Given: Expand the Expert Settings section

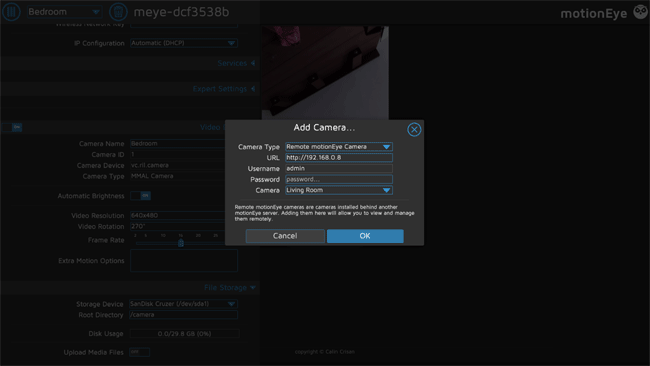Looking at the screenshot, I should (224, 89).
